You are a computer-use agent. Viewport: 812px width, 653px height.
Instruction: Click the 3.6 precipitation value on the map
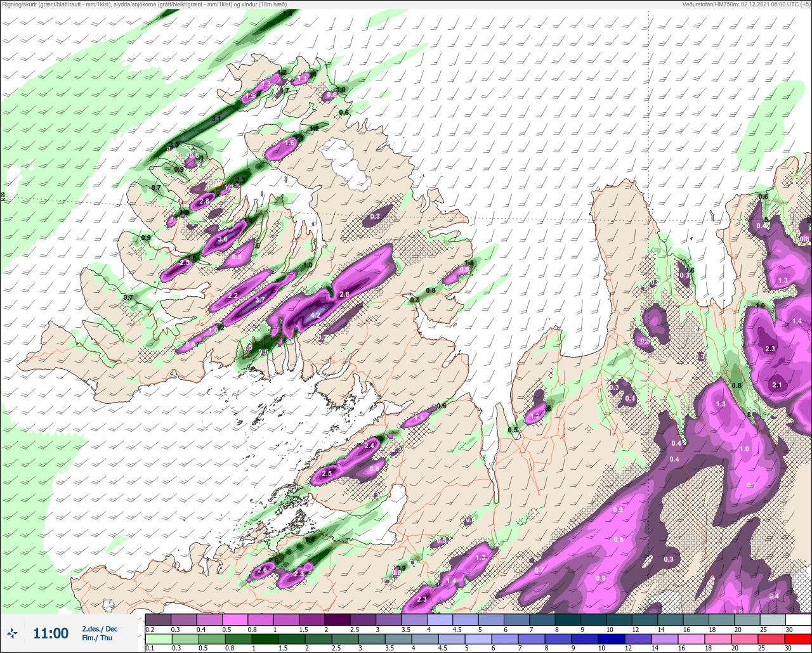[x=223, y=240]
